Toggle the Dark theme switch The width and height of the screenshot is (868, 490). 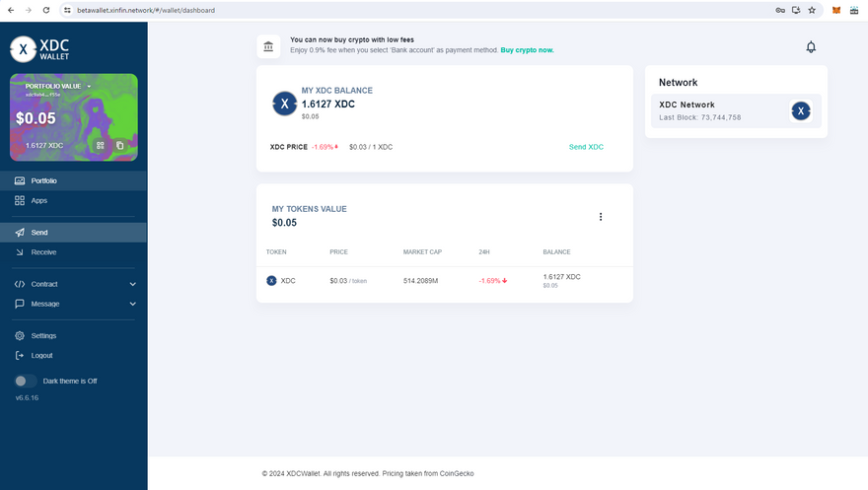point(27,381)
